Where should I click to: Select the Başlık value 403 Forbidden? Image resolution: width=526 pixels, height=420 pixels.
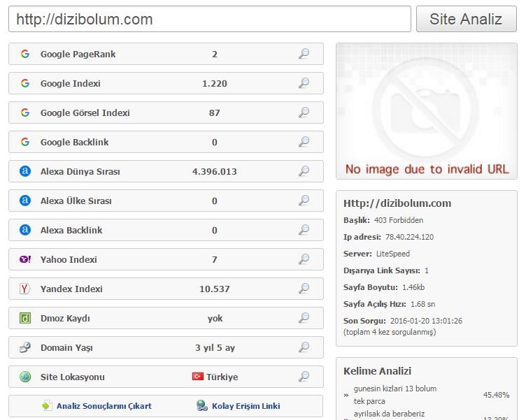[x=399, y=220]
